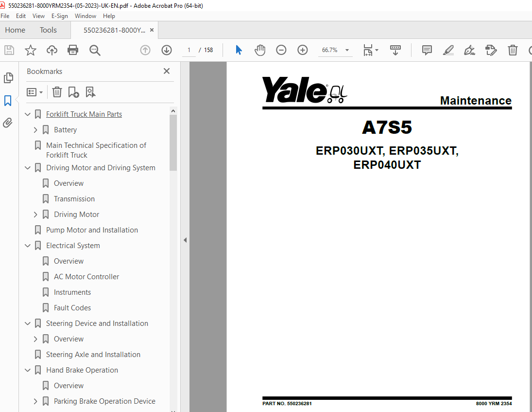The height and width of the screenshot is (412, 532).
Task: Go to Transmission bookmark
Action: 74,199
